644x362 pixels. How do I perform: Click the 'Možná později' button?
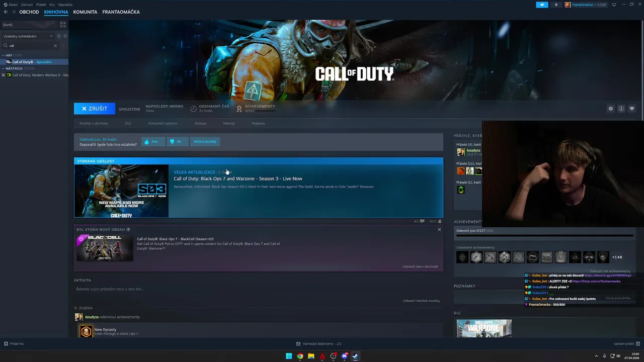click(x=205, y=142)
